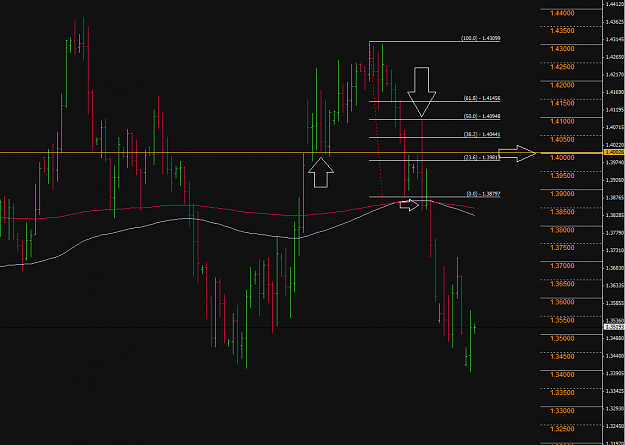Click the 1.40000 orange price level label
This screenshot has height=445, width=625.
[562, 158]
